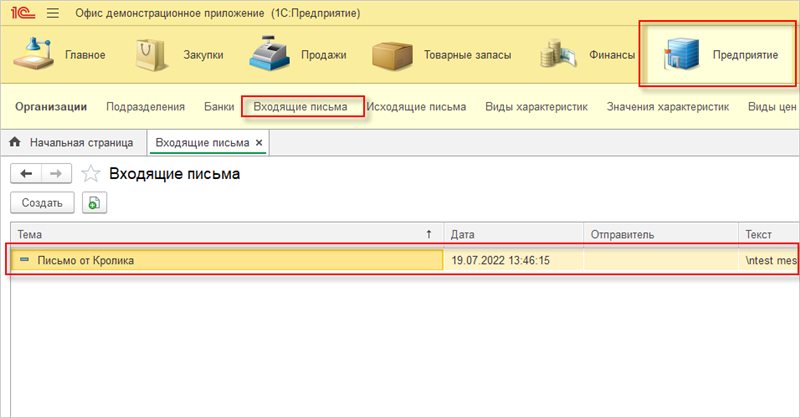This screenshot has height=418, width=800.
Task: Click the copy-create icon beside Создать
Action: pyautogui.click(x=95, y=203)
